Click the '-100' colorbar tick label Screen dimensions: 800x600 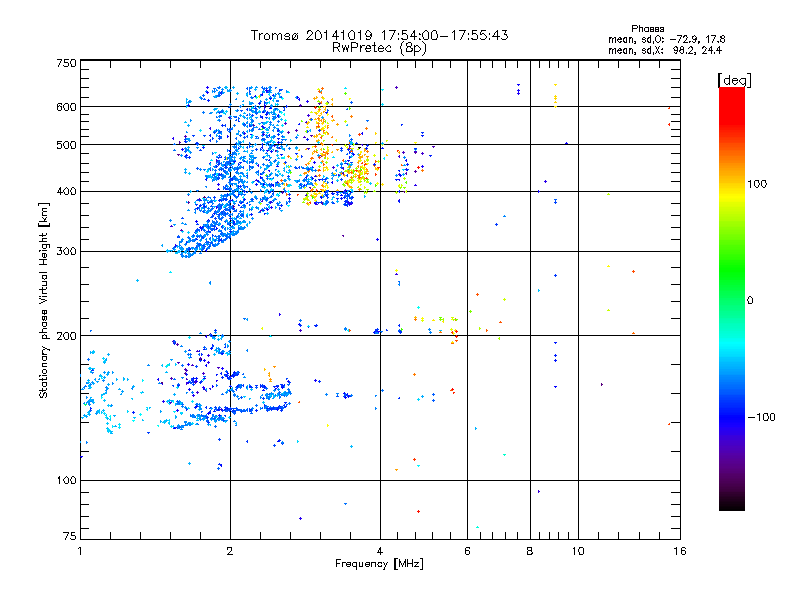(761, 417)
